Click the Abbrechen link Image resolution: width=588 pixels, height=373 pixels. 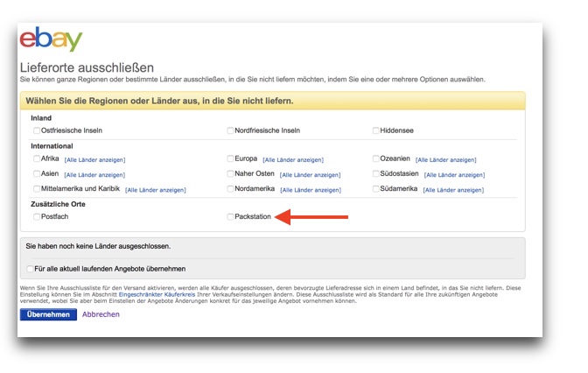click(x=101, y=314)
